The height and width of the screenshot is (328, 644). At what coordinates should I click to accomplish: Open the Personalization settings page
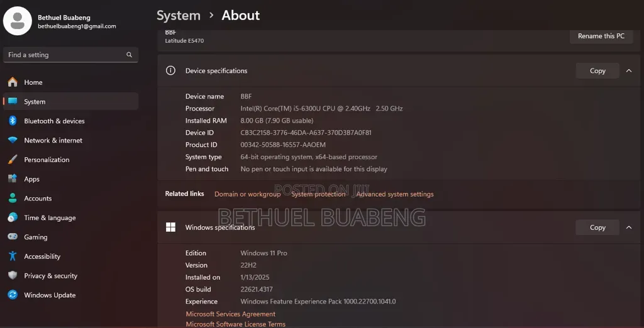(x=70, y=159)
